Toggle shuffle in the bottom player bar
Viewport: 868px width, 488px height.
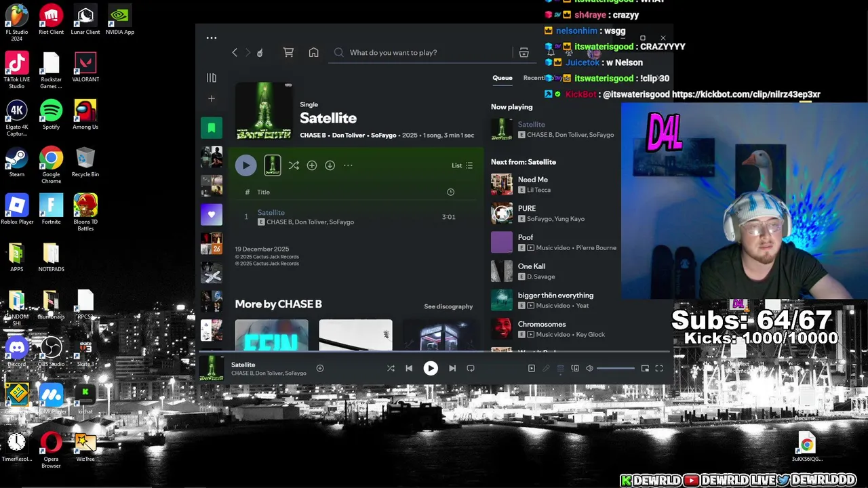(391, 369)
